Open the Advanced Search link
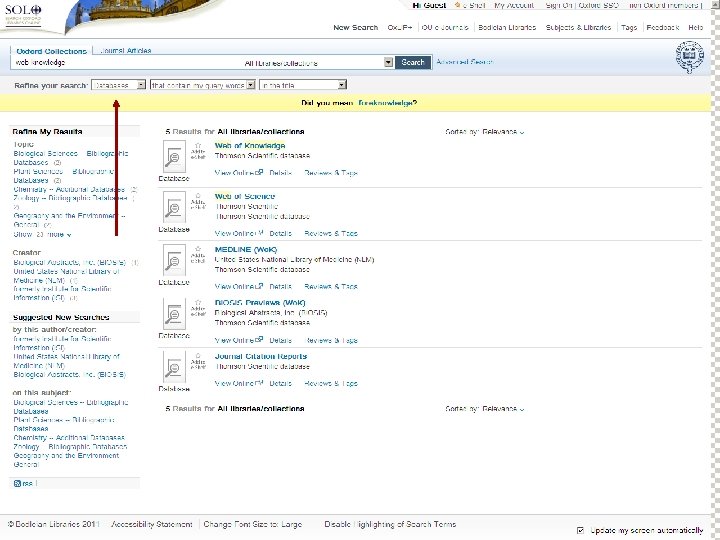720x540 pixels. [x=465, y=62]
